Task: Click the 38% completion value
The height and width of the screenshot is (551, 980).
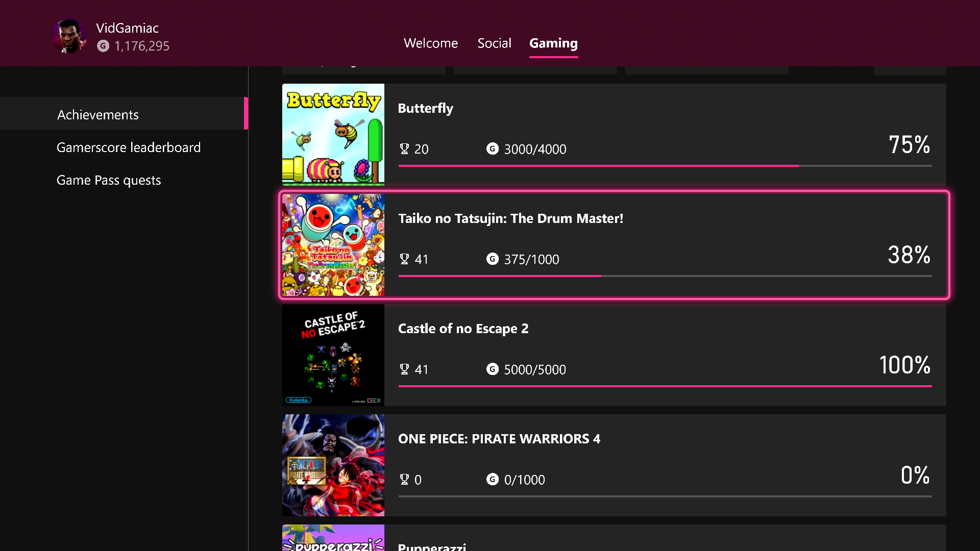Action: (x=909, y=255)
